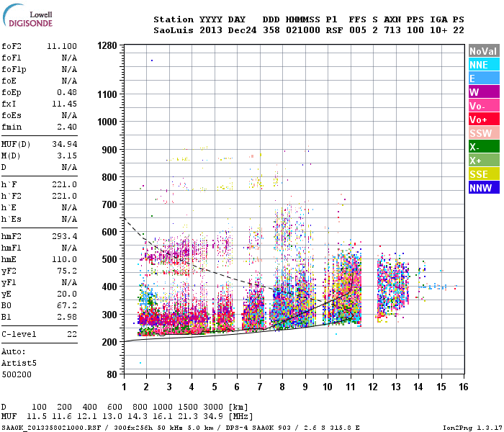Select the NNE cyan legend swatch
Viewport: 504px width, 432px height.
484,65
